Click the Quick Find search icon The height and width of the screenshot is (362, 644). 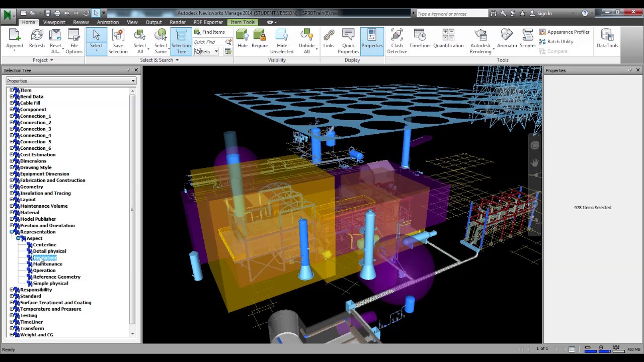228,42
